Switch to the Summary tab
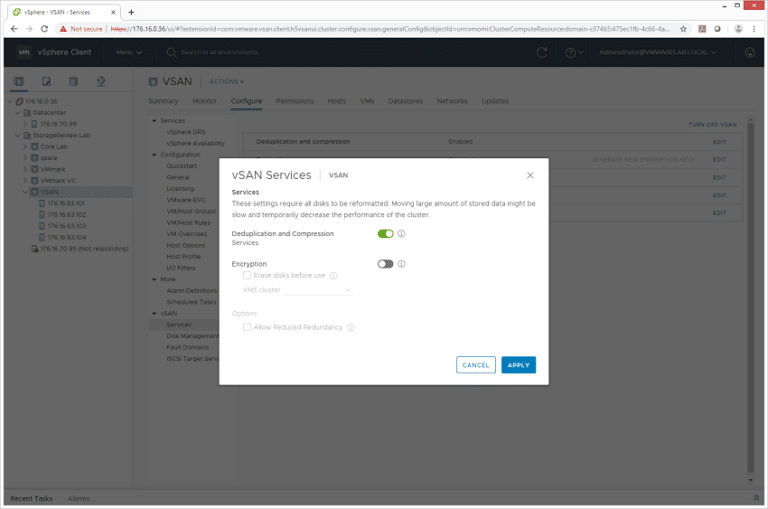This screenshot has height=509, width=768. (163, 101)
